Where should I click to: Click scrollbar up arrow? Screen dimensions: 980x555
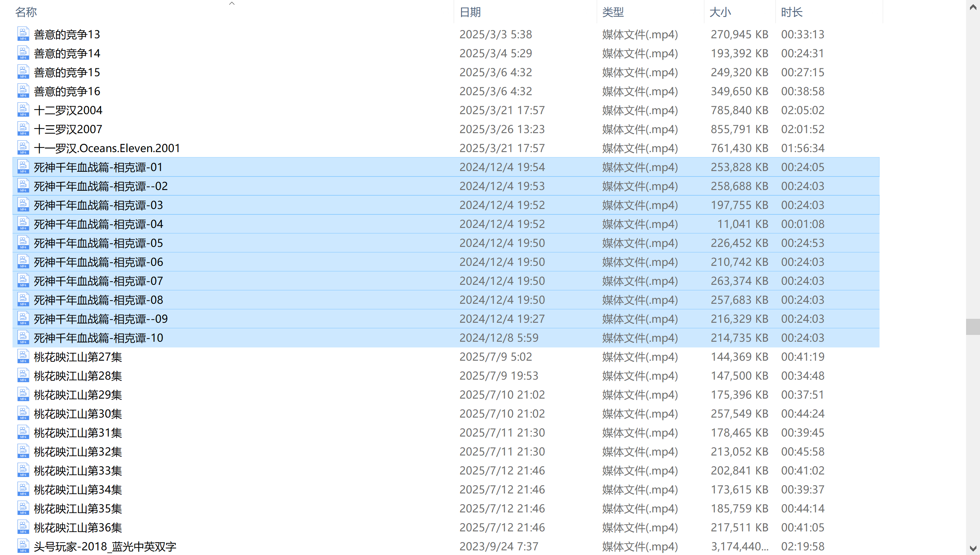click(973, 8)
